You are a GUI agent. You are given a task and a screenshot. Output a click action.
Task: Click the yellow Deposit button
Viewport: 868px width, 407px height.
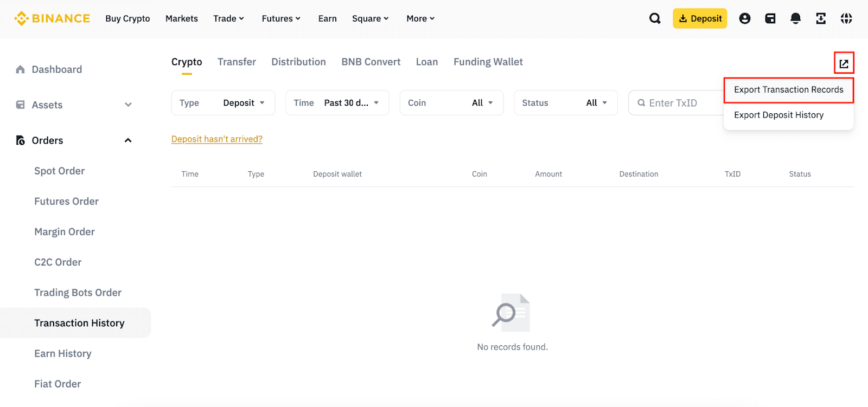point(700,18)
